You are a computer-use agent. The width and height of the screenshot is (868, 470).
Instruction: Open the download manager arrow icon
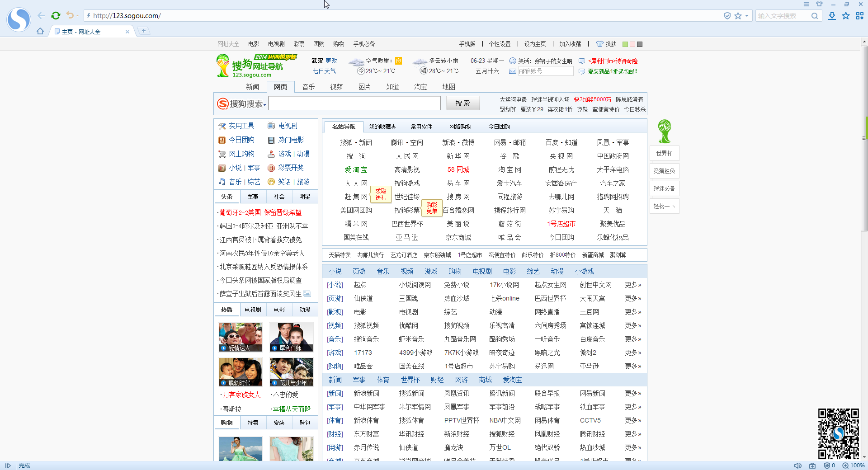832,16
